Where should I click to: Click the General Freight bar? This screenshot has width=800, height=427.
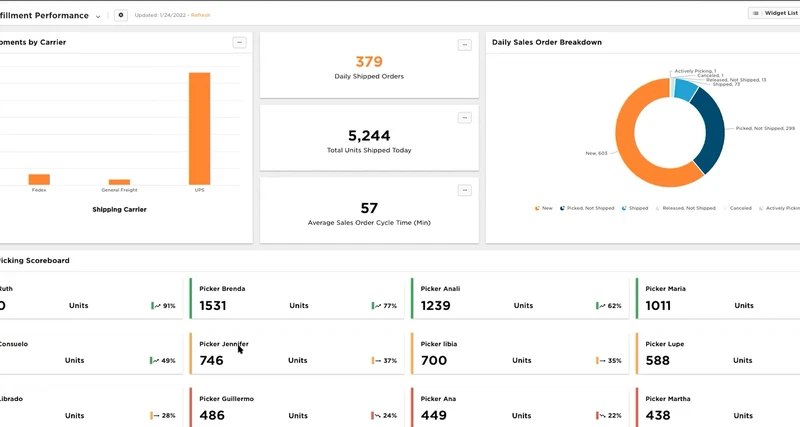pos(119,182)
